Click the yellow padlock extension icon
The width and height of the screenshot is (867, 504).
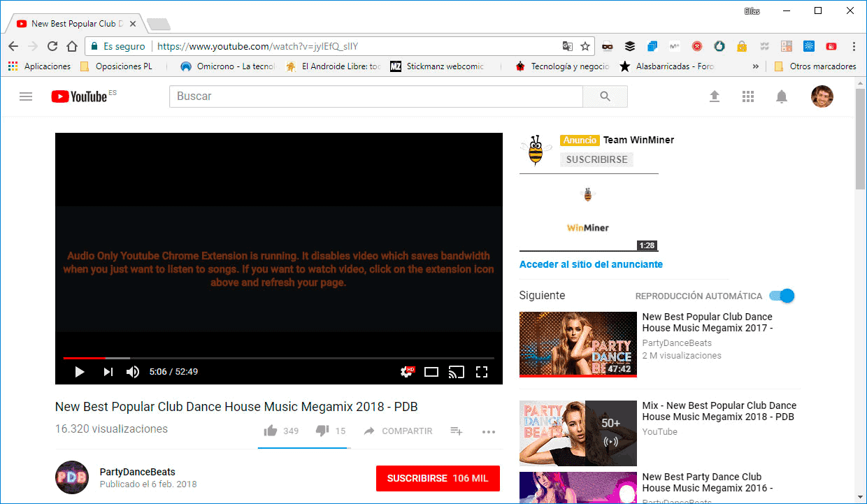pos(742,46)
